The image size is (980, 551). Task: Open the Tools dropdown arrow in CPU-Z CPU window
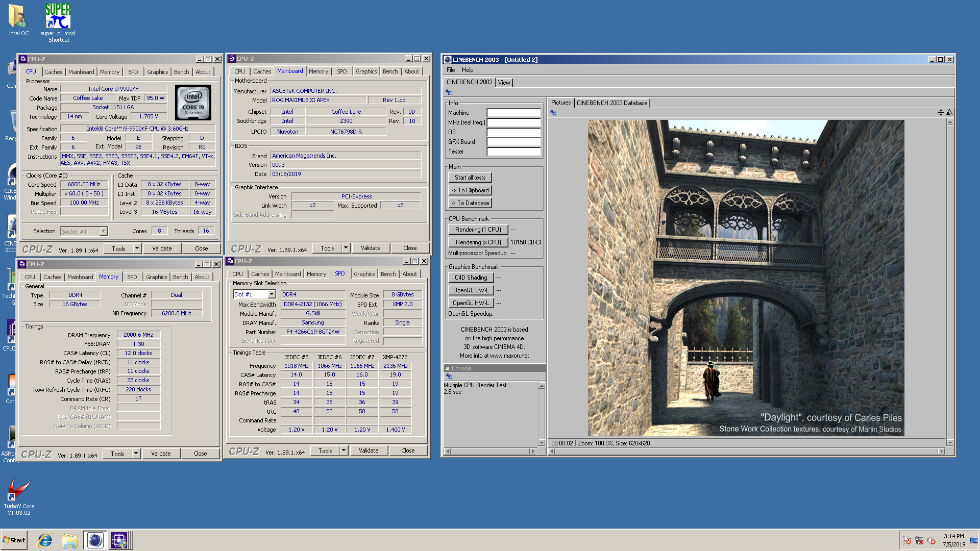pos(137,248)
